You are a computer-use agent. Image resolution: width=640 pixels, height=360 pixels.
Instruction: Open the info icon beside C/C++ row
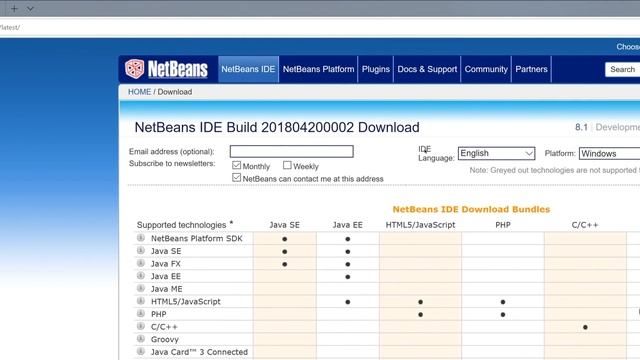[x=141, y=327]
